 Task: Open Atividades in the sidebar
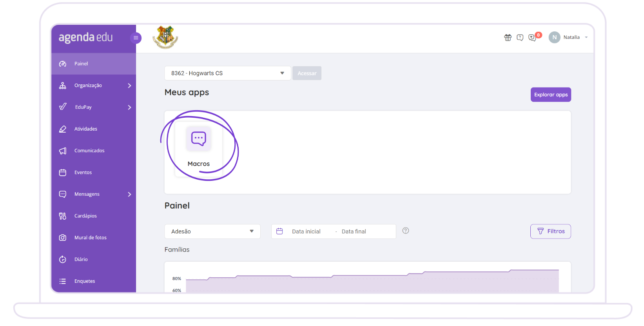[94, 129]
